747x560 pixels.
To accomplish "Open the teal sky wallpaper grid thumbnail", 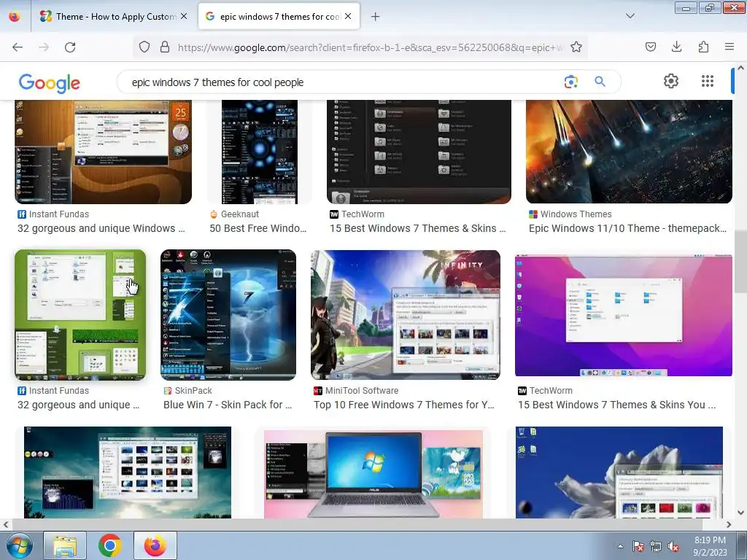I will (x=128, y=472).
